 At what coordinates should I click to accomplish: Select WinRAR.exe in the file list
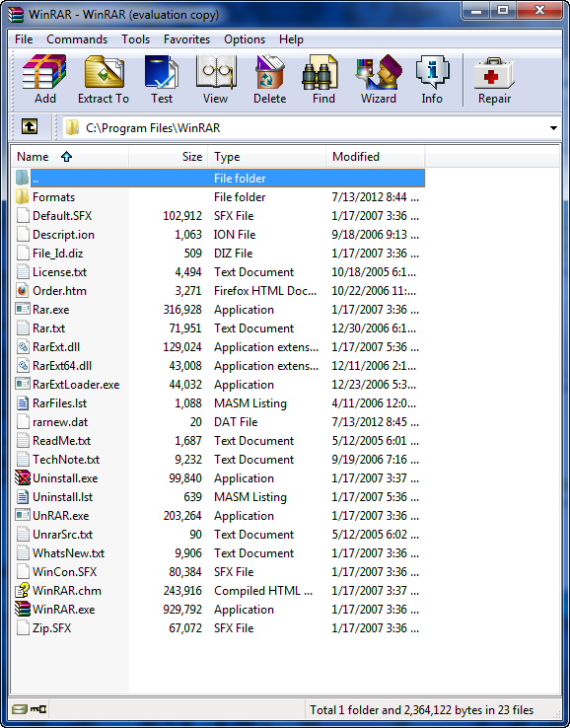pos(63,610)
